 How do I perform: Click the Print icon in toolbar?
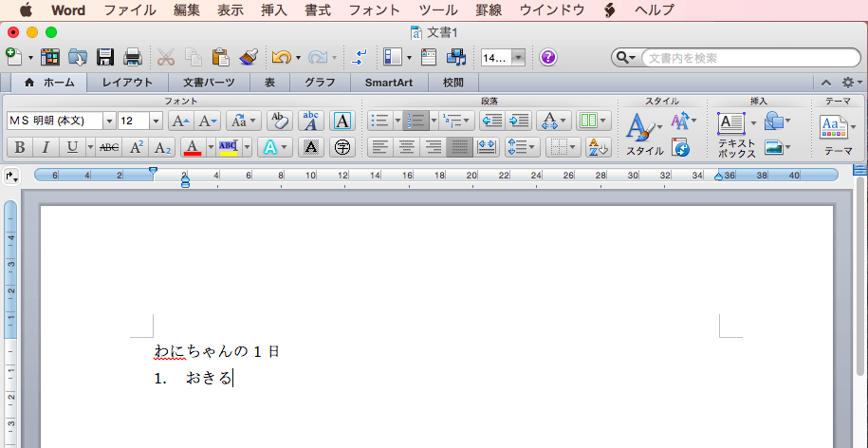click(x=134, y=57)
